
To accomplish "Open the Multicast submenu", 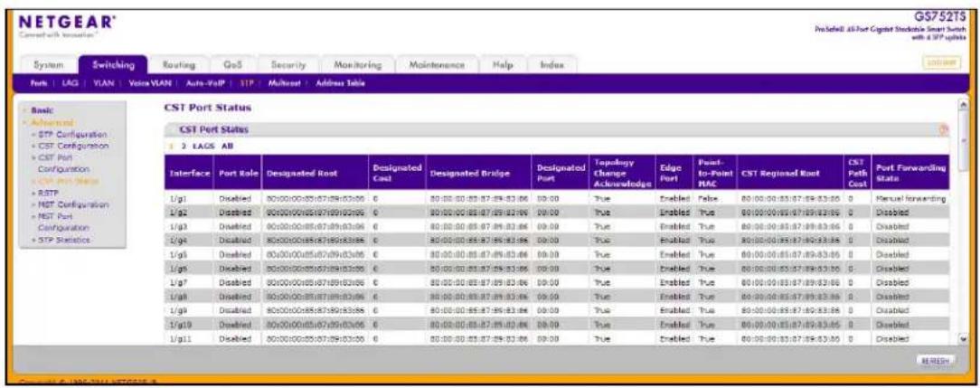I will tap(284, 82).
